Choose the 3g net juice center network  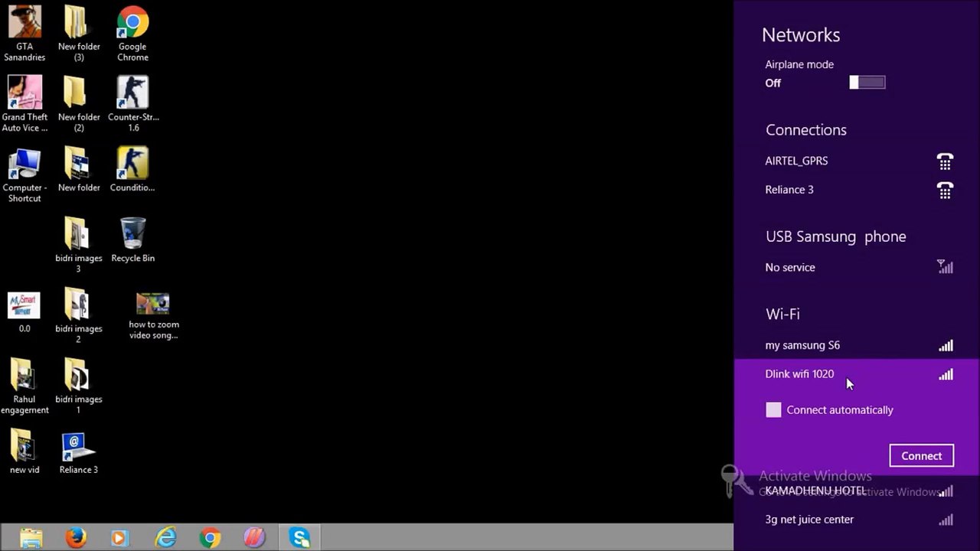[x=857, y=520]
